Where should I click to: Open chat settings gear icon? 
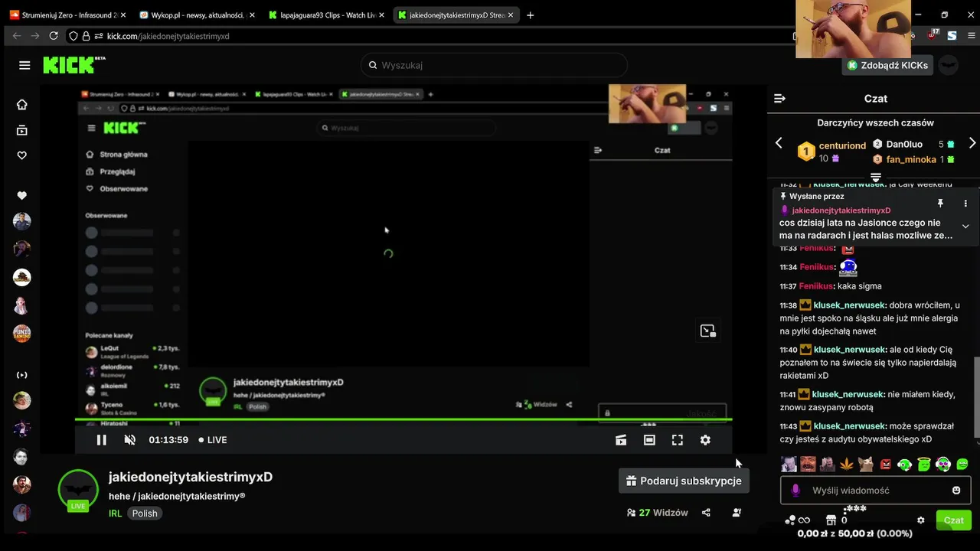click(x=921, y=520)
